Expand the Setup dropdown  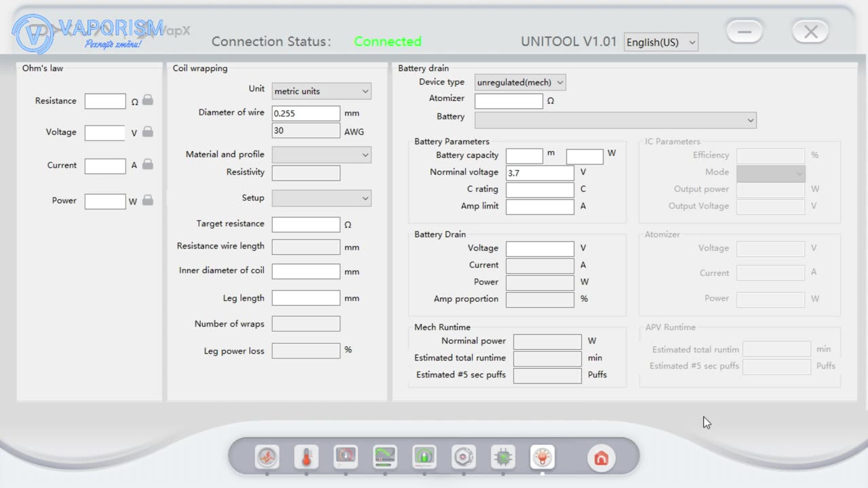(321, 199)
